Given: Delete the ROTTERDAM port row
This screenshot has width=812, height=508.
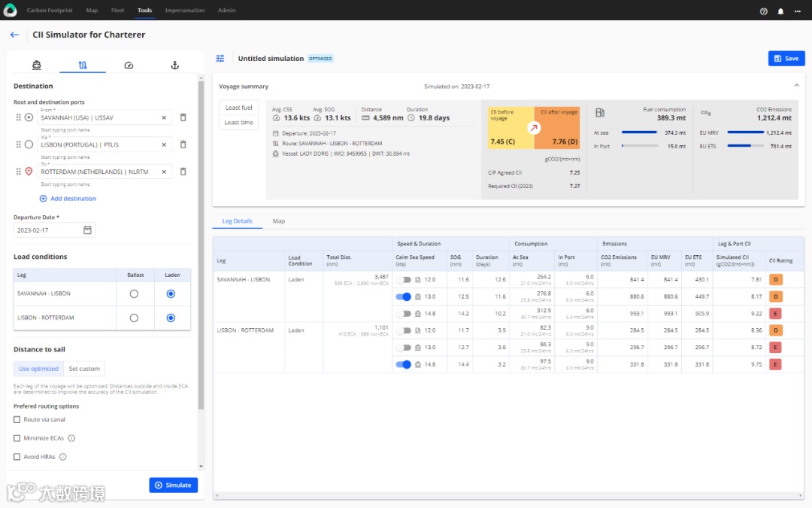Looking at the screenshot, I should click(183, 171).
